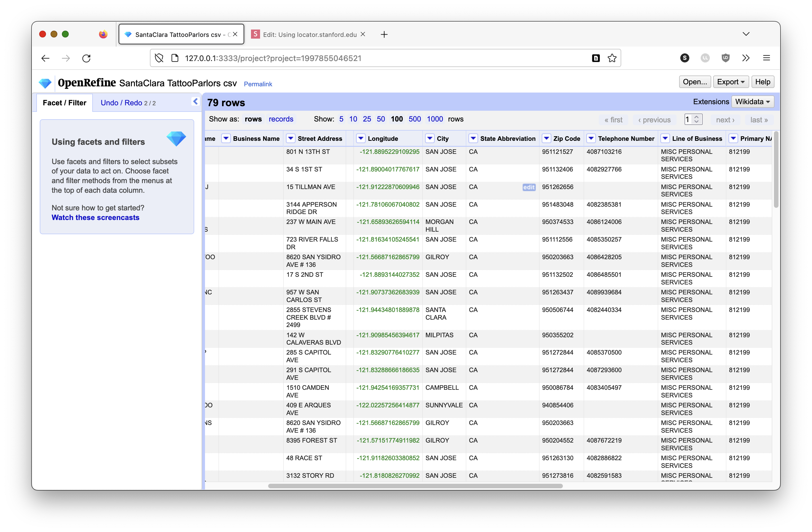This screenshot has width=812, height=532.
Task: Reload the page with the refresh icon
Action: [86, 58]
